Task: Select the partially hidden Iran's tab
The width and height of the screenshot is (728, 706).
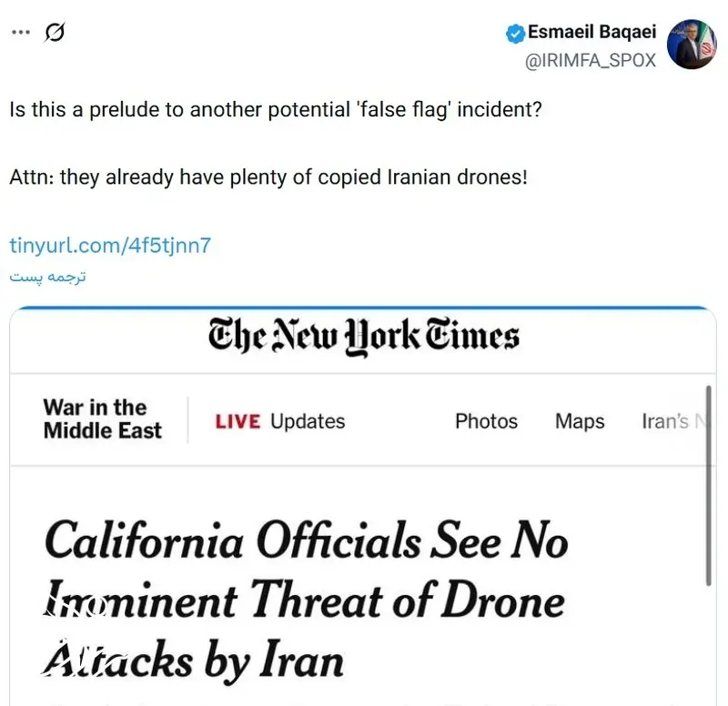Action: click(672, 421)
